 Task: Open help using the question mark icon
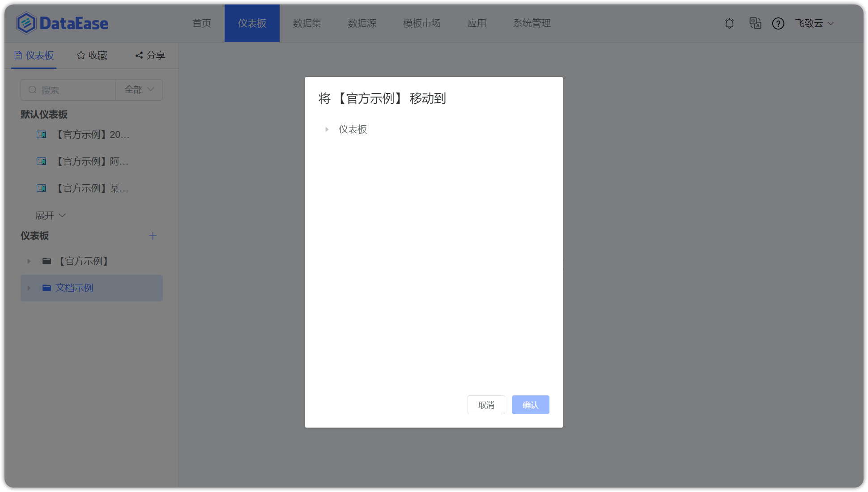pos(779,23)
